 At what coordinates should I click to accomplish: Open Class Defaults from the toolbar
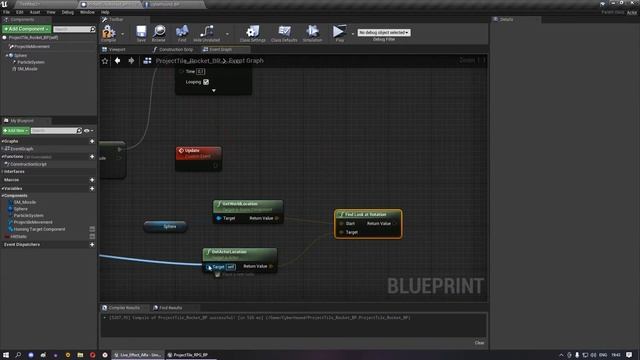pyautogui.click(x=284, y=32)
